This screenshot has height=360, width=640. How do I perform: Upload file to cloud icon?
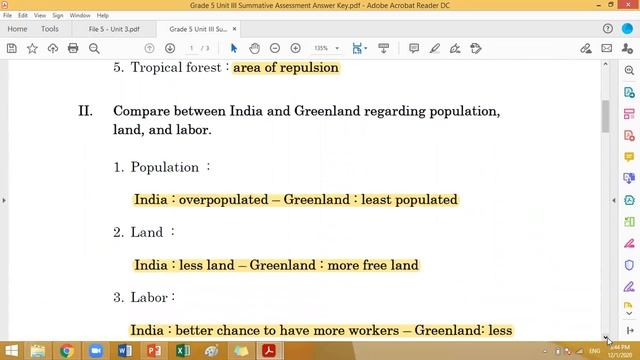[53, 49]
